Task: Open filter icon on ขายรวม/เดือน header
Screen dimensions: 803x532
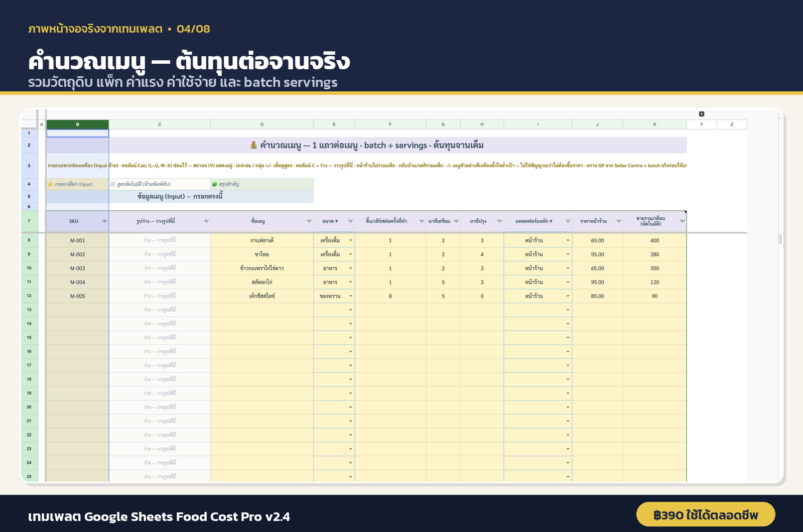Action: click(x=682, y=221)
